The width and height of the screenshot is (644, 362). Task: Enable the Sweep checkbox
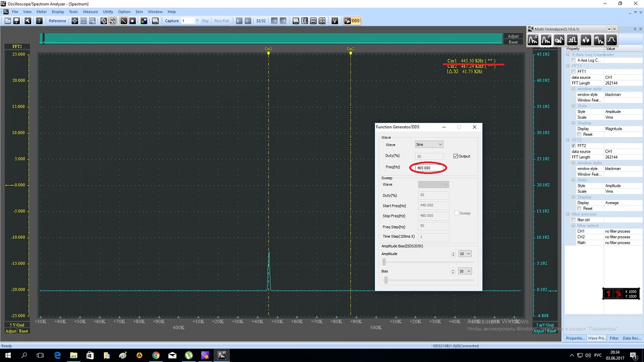457,213
